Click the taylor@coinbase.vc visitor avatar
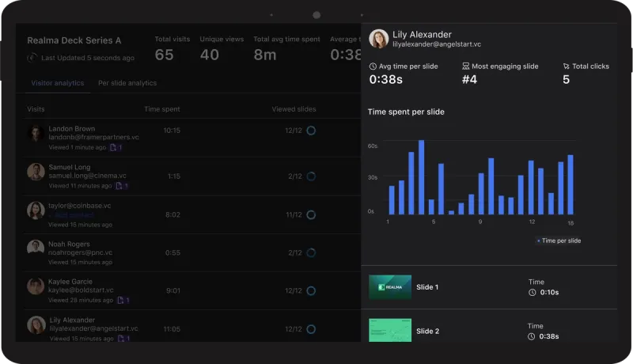 pos(36,210)
